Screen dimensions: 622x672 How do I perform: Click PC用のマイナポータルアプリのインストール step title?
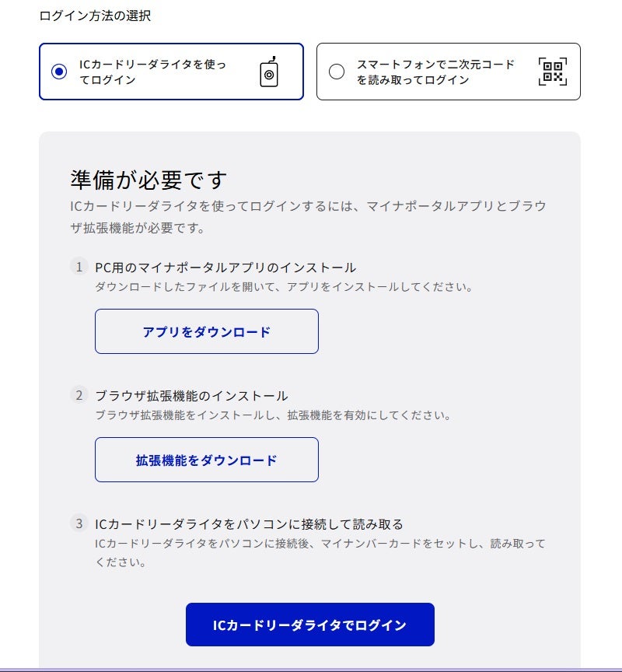point(225,268)
